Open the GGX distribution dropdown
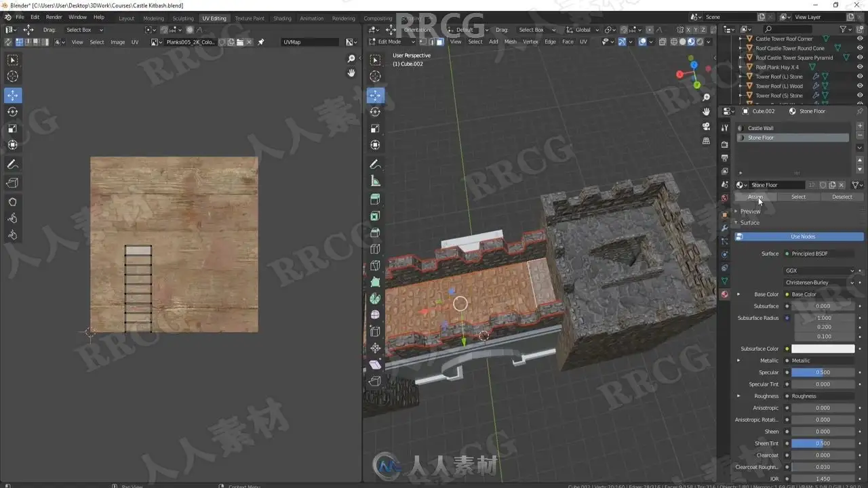The image size is (868, 488). point(819,270)
